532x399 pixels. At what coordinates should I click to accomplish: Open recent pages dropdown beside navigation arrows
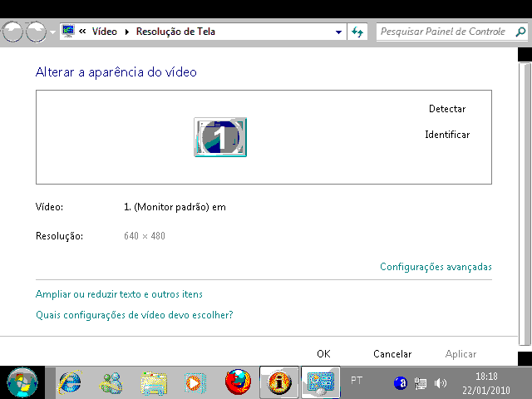tap(52, 32)
